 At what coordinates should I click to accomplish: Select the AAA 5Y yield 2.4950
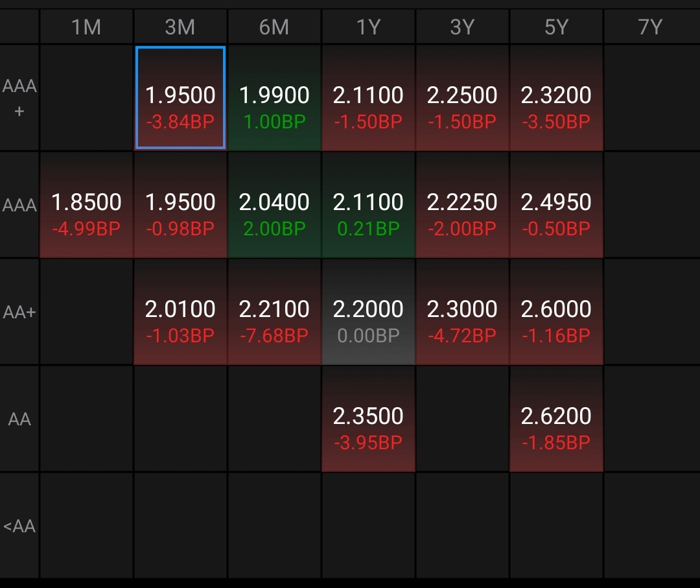tap(556, 205)
